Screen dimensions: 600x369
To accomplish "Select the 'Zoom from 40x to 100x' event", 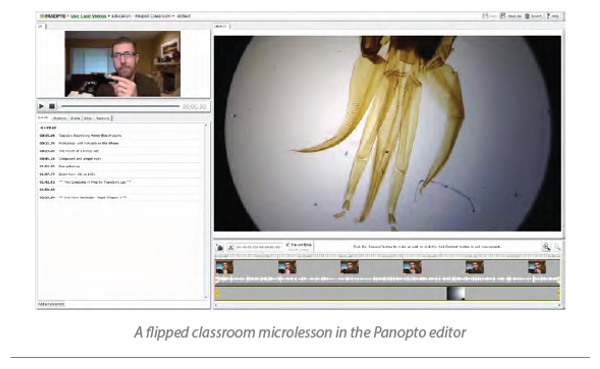I will pos(120,174).
